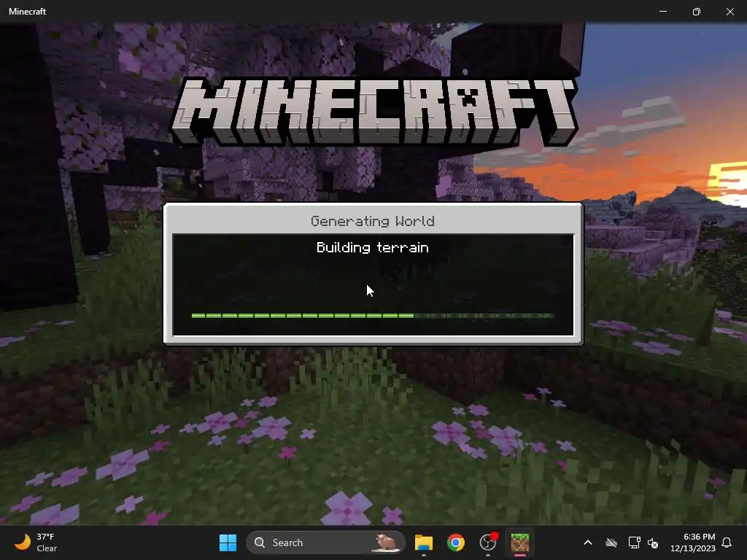
Task: Click the taskbar Search box
Action: tap(326, 542)
